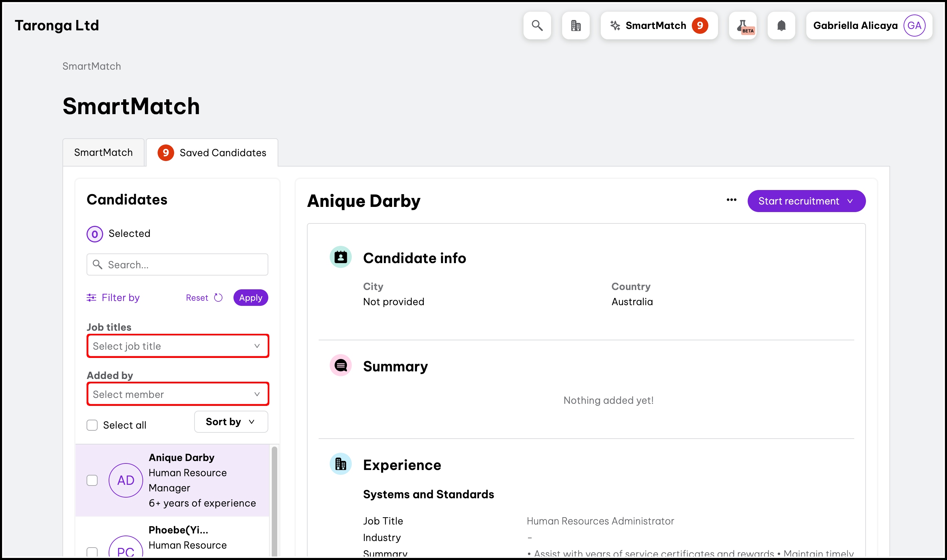Screen dimensions: 947x560
Task: Open Phoebe(Yi... name in the candidate list
Action: (178, 530)
